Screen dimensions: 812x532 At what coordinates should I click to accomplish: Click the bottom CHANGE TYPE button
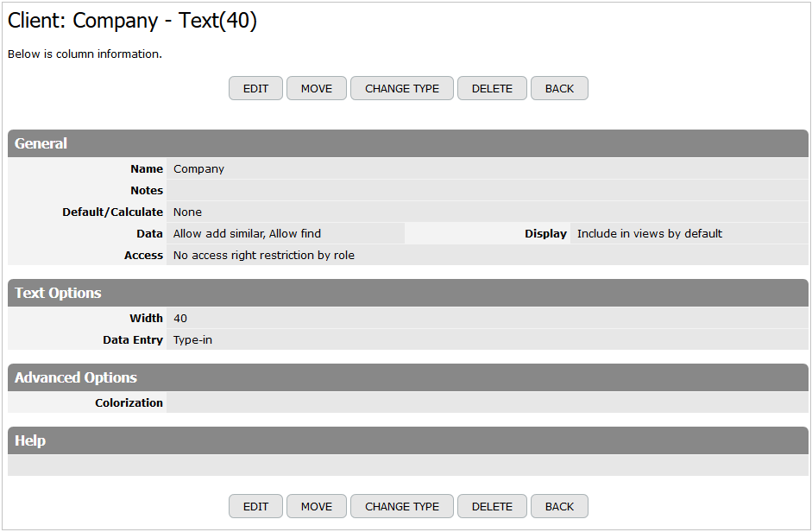[402, 506]
